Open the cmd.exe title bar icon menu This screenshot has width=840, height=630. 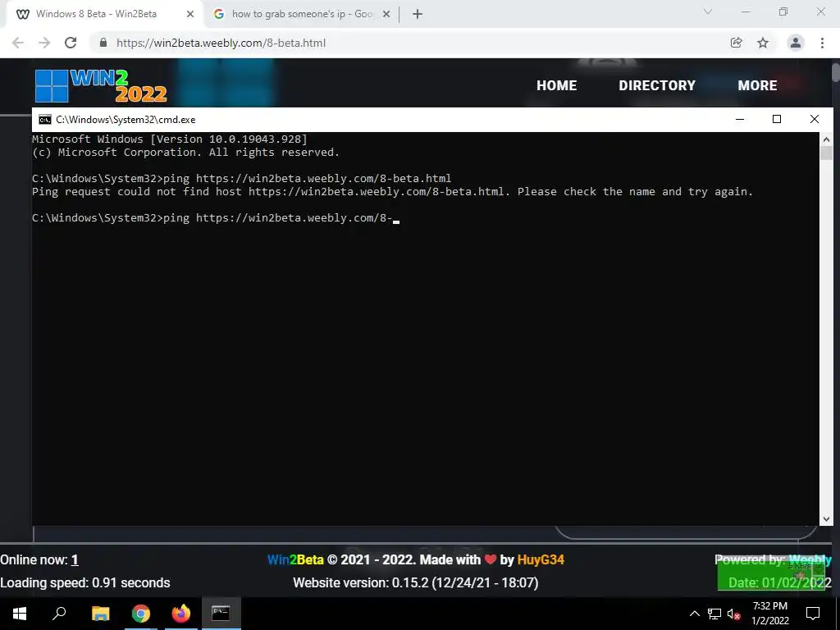click(x=45, y=120)
